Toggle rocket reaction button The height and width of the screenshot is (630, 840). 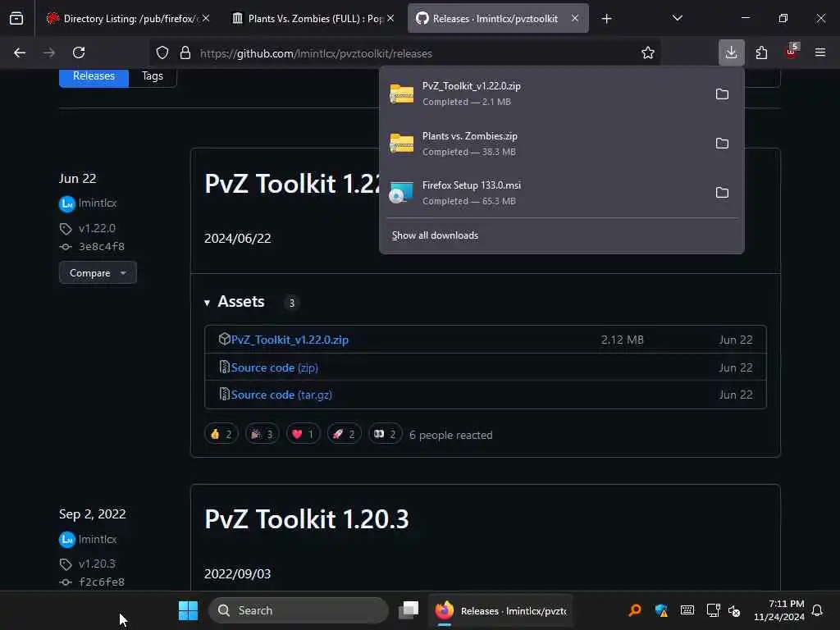tap(344, 434)
